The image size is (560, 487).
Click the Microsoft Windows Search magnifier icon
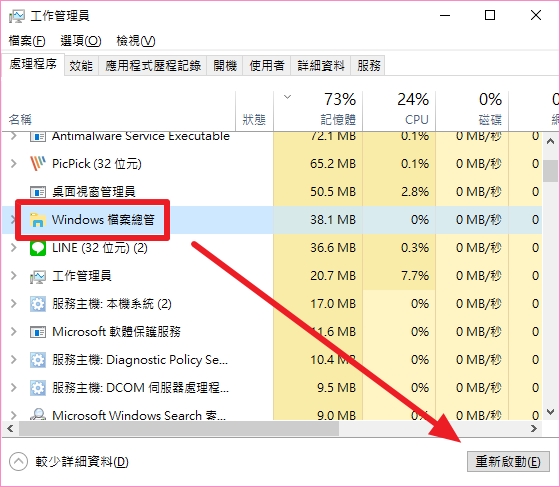point(38,414)
